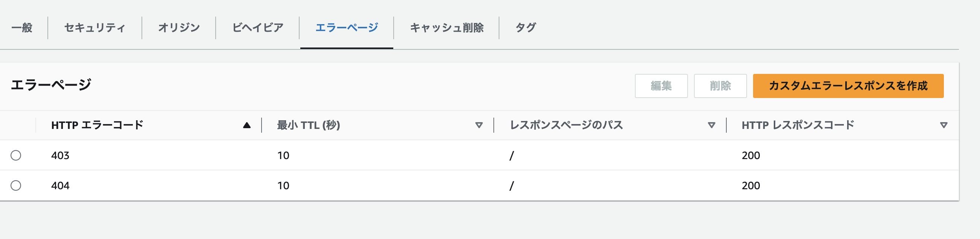Click レスポンスページのパス sort arrow

tap(711, 125)
